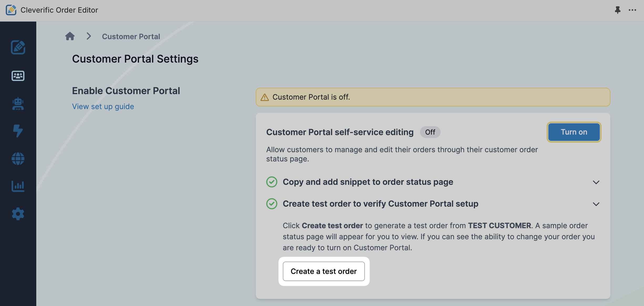The width and height of the screenshot is (644, 306).
Task: Click the pin icon in the title bar
Action: click(618, 10)
